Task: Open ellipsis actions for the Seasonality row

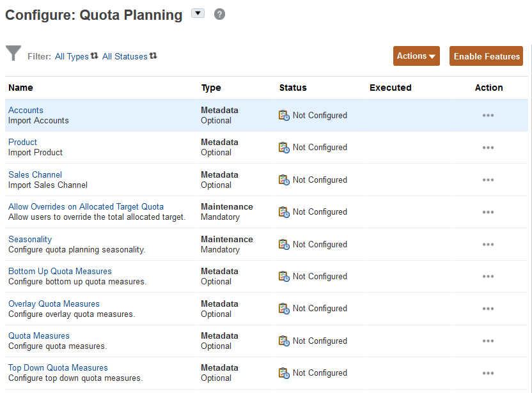Action: tap(488, 244)
